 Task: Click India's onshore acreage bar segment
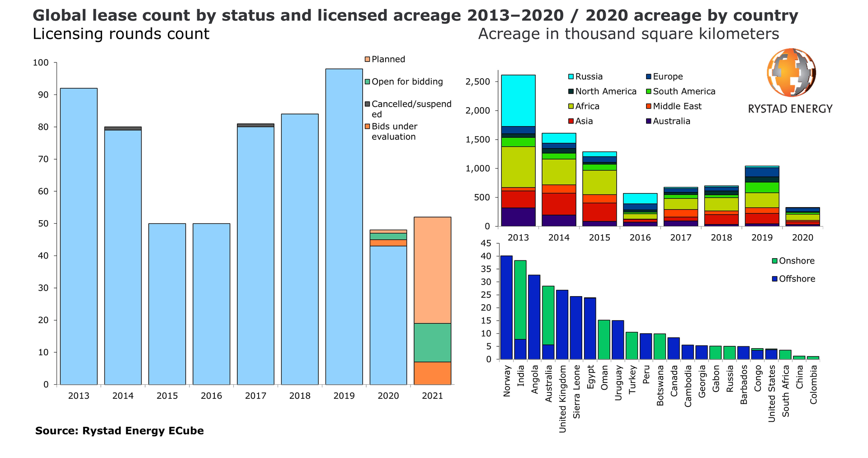[x=520, y=299]
